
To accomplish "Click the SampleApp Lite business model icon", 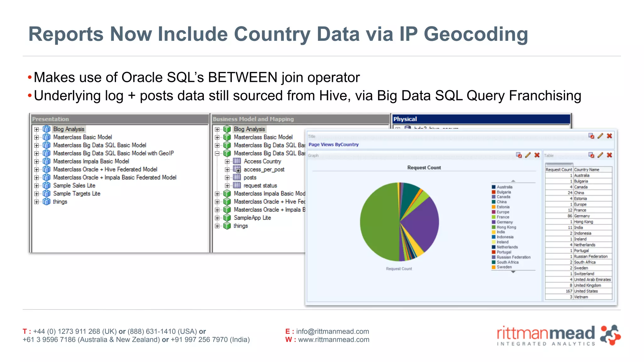I will (x=227, y=218).
